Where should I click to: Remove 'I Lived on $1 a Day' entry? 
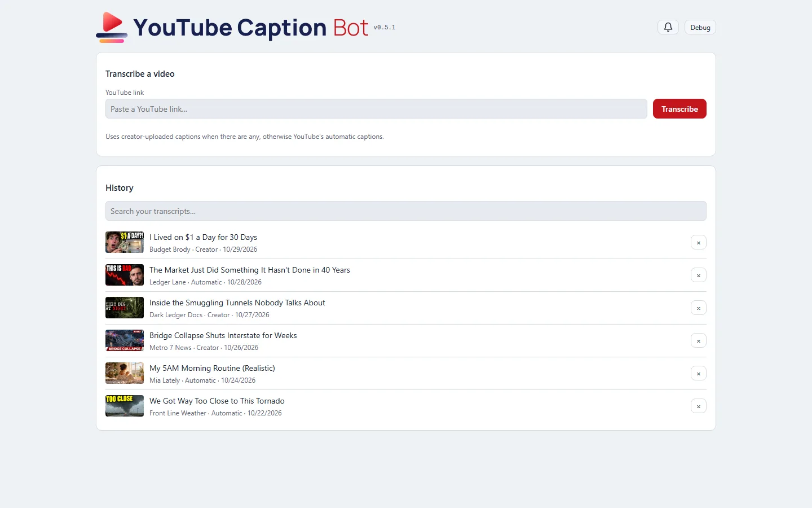[x=698, y=243]
